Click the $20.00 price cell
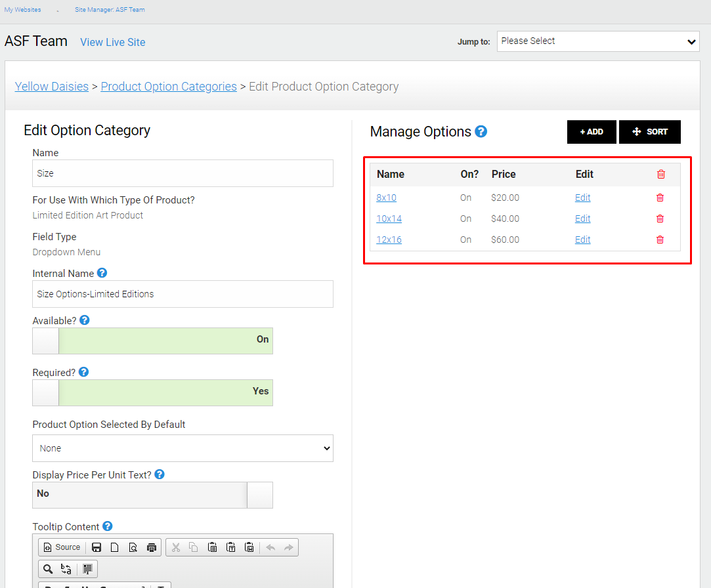The width and height of the screenshot is (711, 588). [x=505, y=198]
